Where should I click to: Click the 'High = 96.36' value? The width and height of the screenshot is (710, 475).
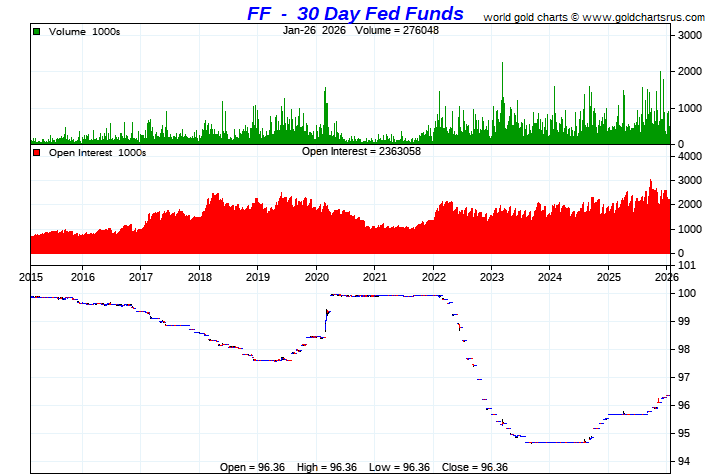point(327,467)
